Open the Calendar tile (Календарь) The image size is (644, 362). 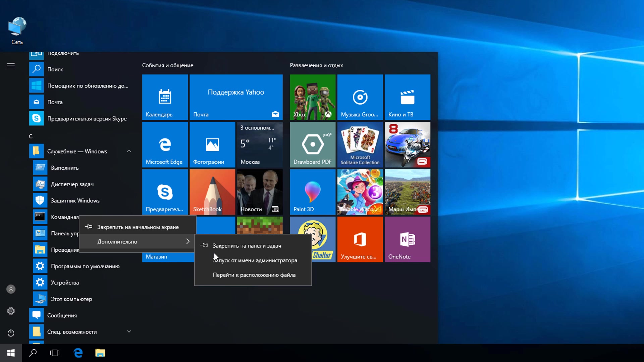[165, 97]
